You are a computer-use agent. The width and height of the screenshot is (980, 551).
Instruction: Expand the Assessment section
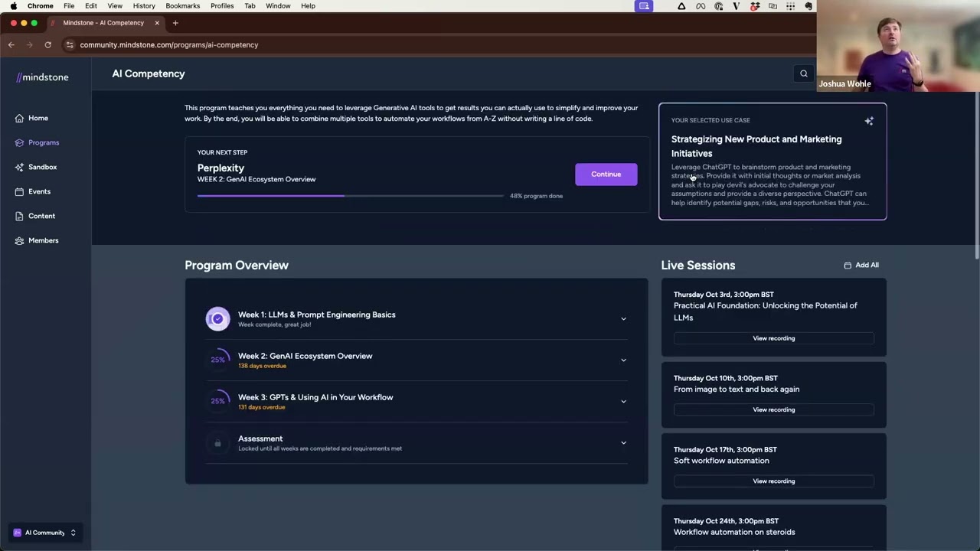click(623, 442)
